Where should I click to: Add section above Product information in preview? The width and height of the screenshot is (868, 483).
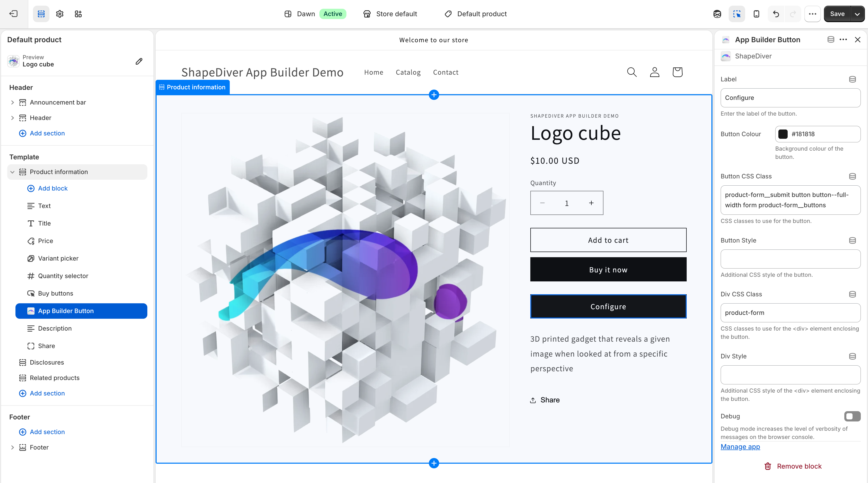point(434,95)
